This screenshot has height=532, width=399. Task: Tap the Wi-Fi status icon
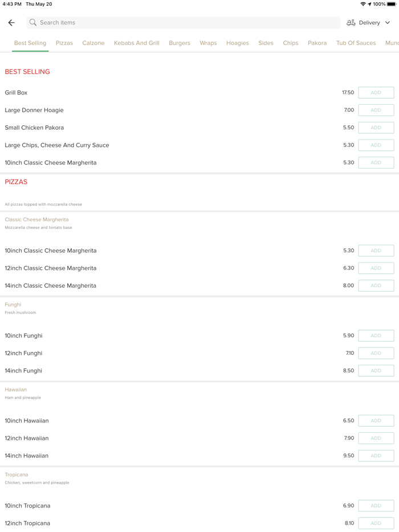pyautogui.click(x=363, y=4)
